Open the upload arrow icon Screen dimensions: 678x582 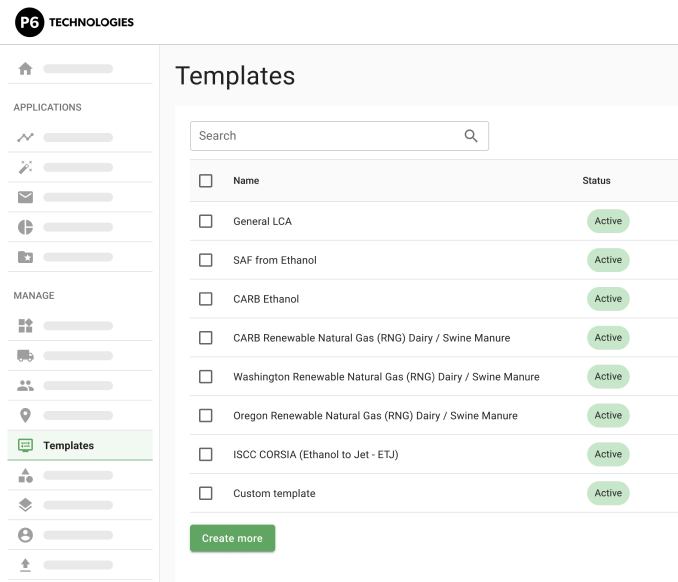point(25,565)
